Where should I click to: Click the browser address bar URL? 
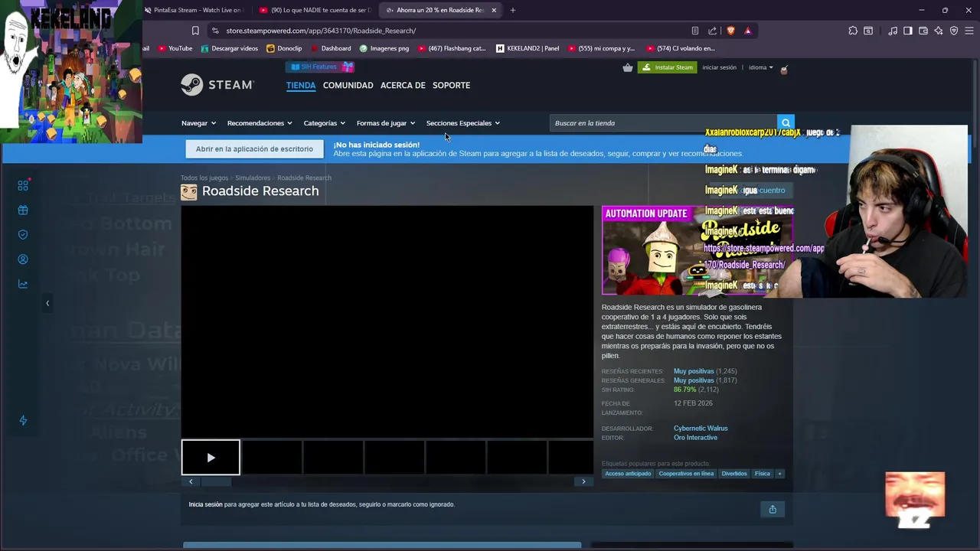[x=321, y=31]
